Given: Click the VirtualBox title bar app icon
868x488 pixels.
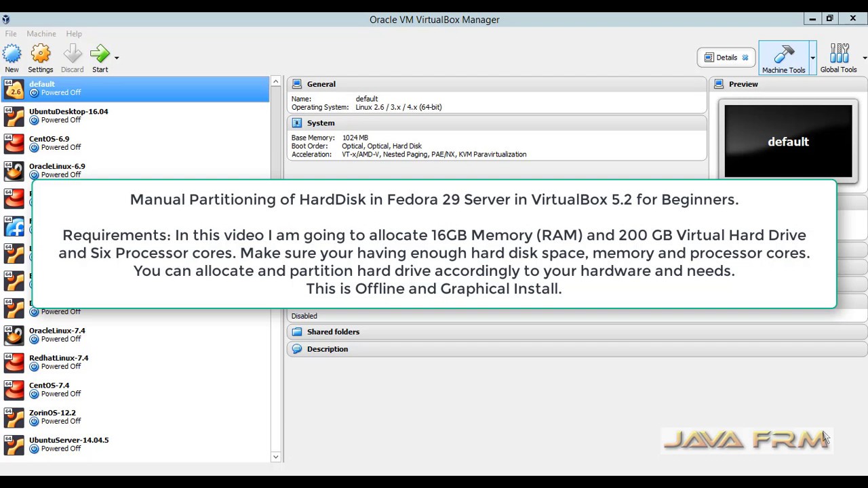Looking at the screenshot, I should click(6, 19).
